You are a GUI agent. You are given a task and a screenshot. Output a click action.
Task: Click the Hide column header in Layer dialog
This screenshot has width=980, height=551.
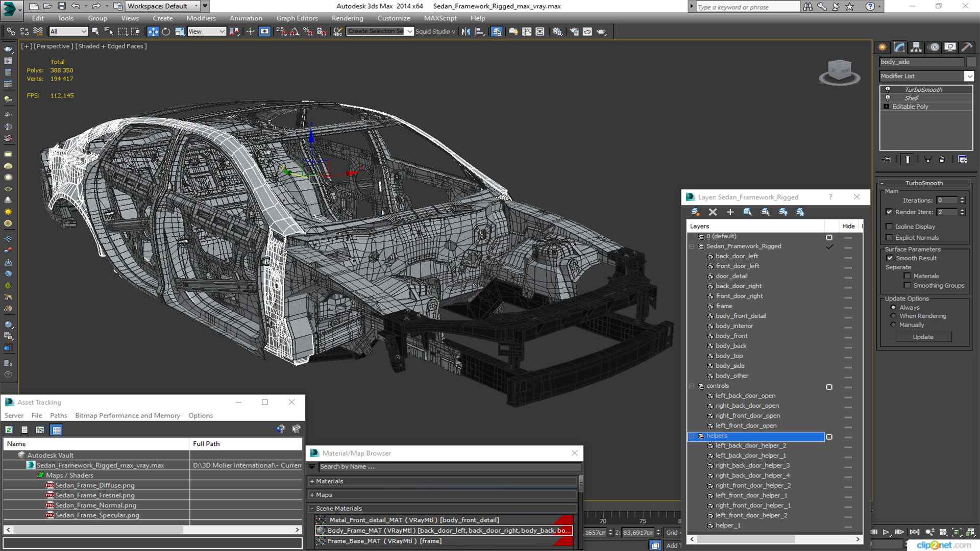[848, 226]
